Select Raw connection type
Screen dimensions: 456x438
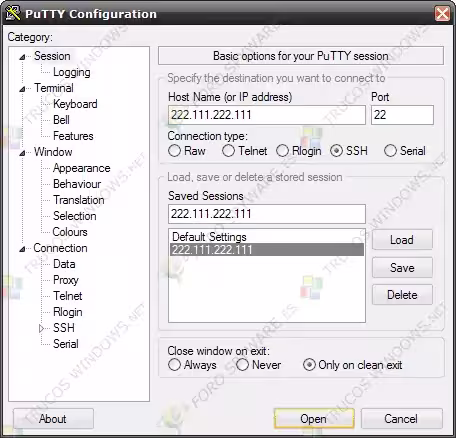pyautogui.click(x=174, y=151)
